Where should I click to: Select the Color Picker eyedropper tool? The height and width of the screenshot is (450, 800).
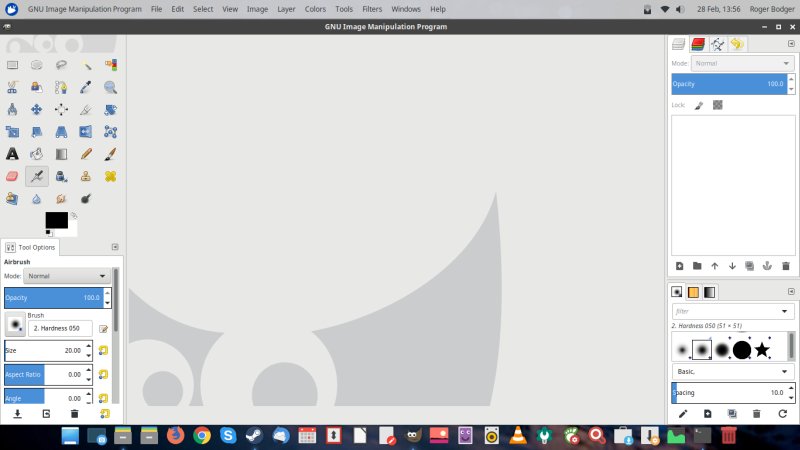[x=86, y=87]
